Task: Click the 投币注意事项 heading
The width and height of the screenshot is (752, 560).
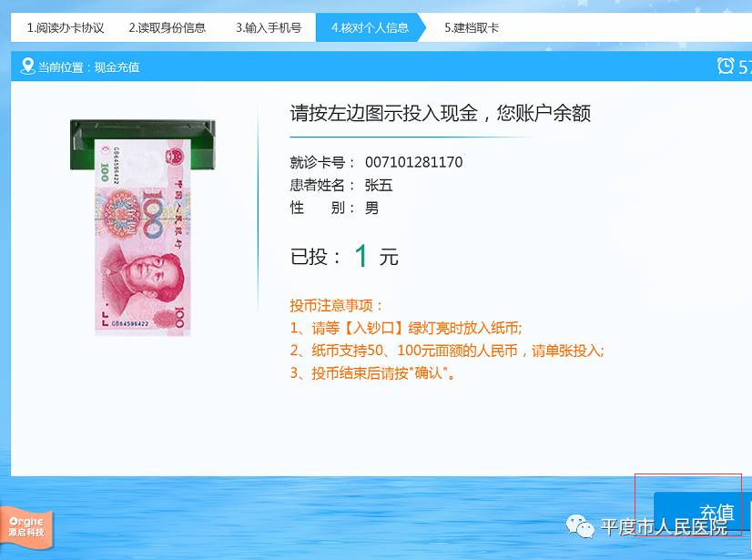Action: tap(335, 306)
